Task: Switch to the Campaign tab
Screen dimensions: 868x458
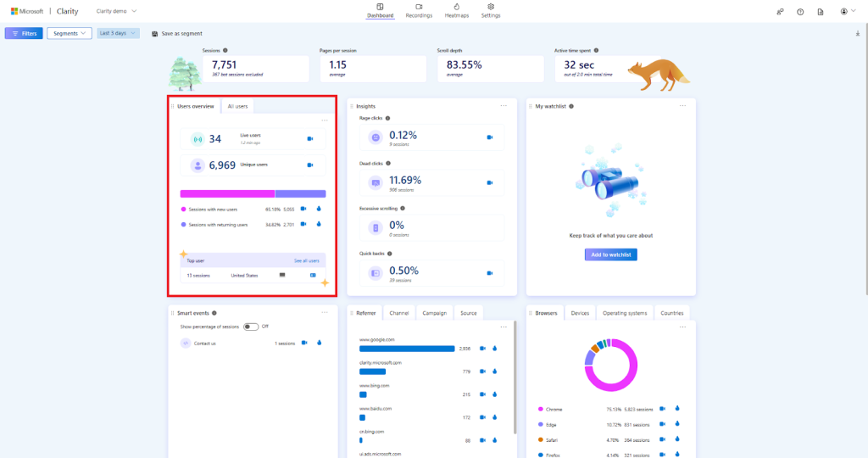Action: (435, 314)
